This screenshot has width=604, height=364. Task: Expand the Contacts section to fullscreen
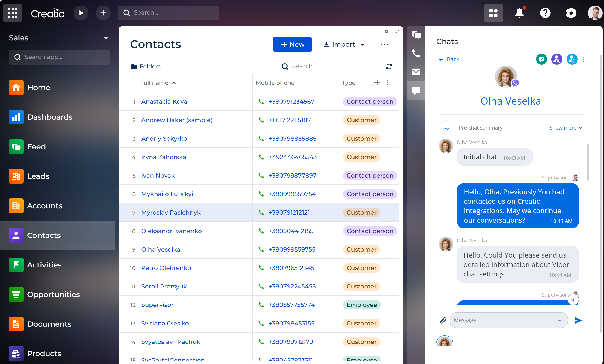point(397,31)
